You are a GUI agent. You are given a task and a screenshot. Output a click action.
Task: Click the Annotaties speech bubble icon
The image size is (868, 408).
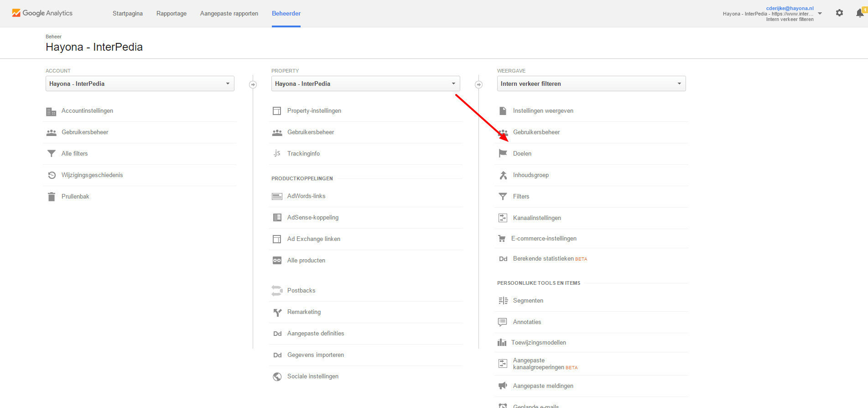coord(503,322)
